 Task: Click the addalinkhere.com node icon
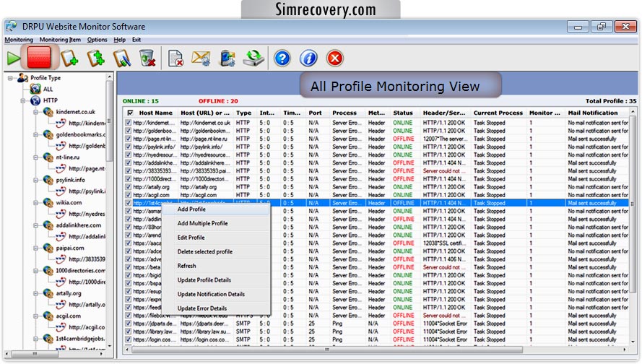48,225
